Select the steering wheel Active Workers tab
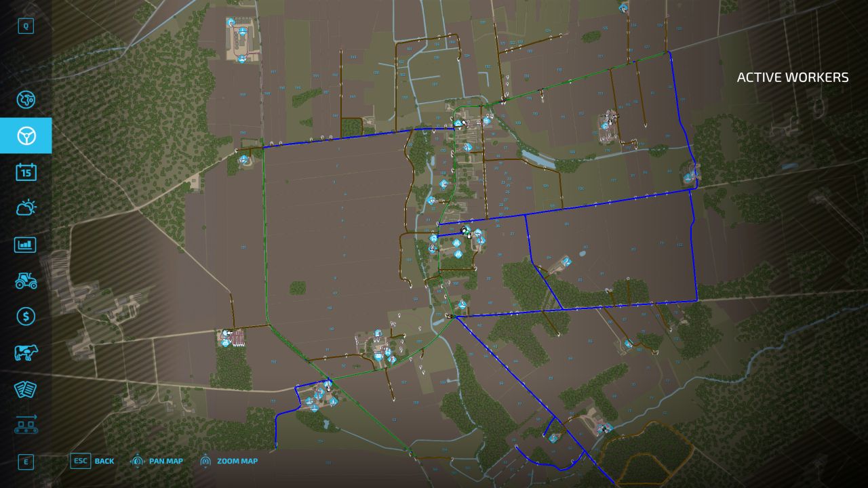Image resolution: width=868 pixels, height=488 pixels. click(26, 136)
